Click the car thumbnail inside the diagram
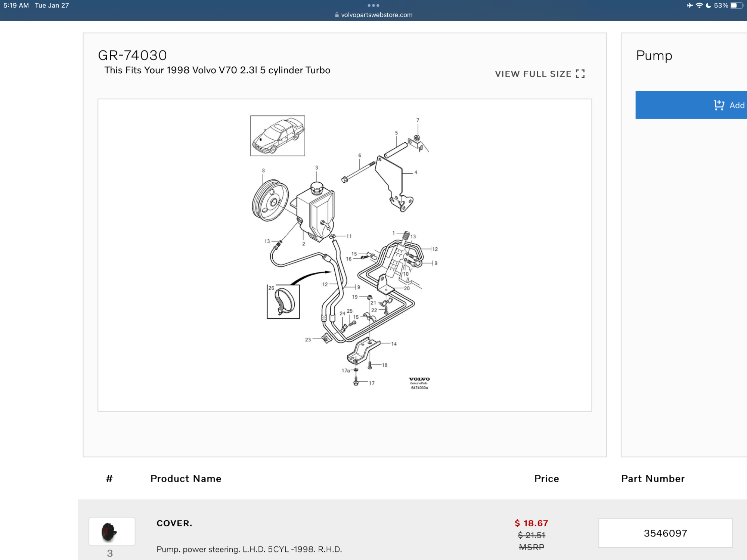This screenshot has width=747, height=560. click(x=278, y=136)
